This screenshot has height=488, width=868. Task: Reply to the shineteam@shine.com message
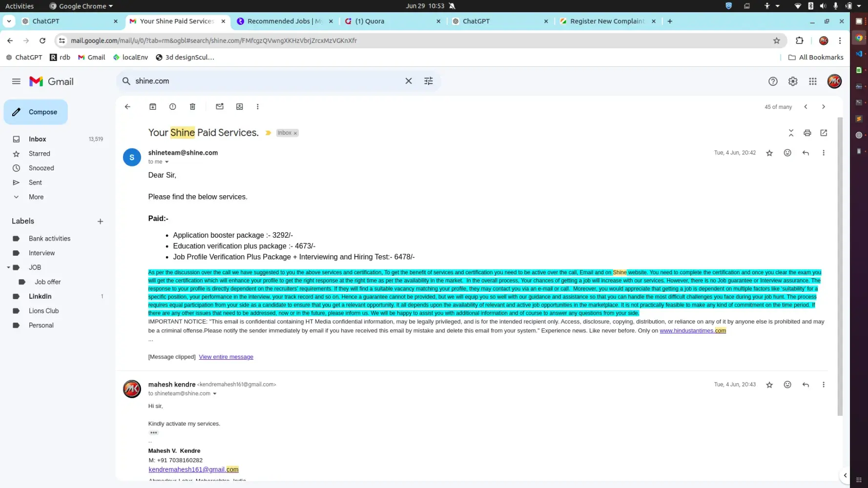coord(806,153)
